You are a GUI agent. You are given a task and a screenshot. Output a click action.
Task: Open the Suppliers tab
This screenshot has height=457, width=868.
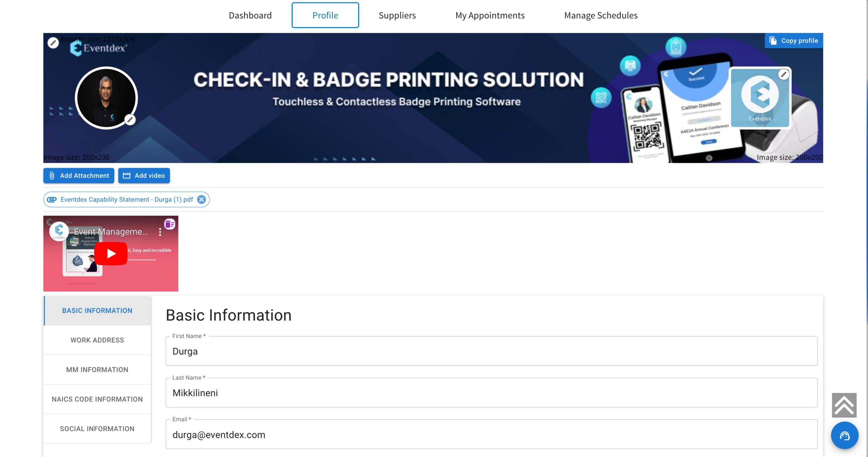coord(397,15)
